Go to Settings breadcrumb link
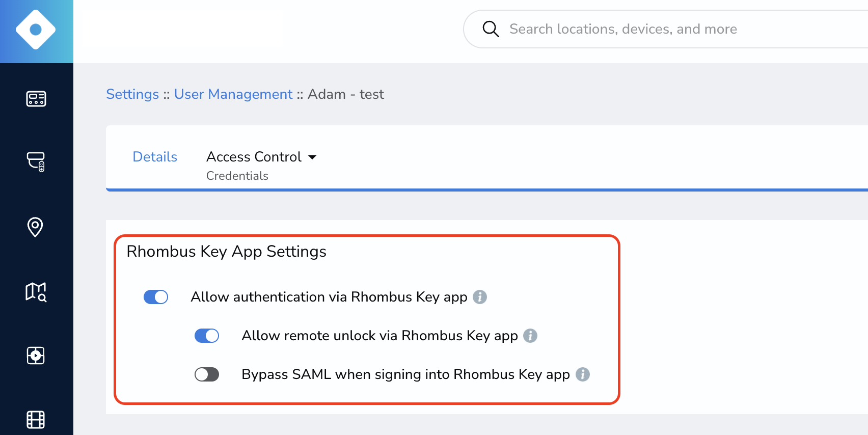This screenshot has height=435, width=868. click(132, 94)
